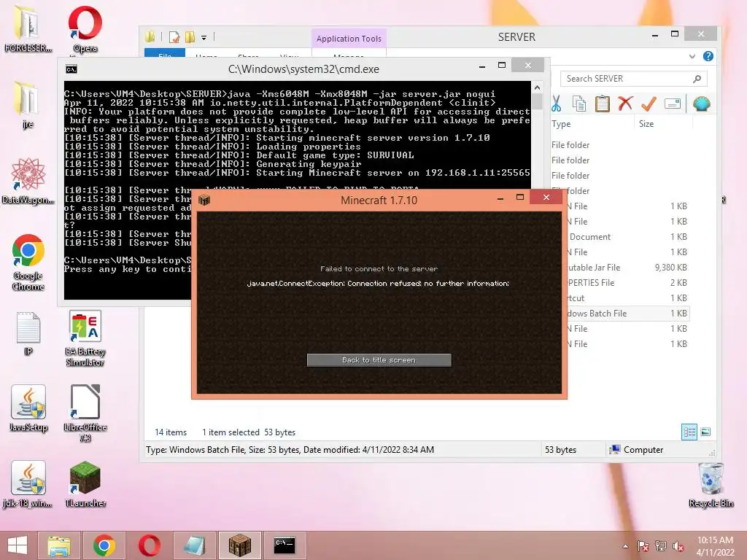Click Cut scissors icon in SERVER window

[x=556, y=104]
